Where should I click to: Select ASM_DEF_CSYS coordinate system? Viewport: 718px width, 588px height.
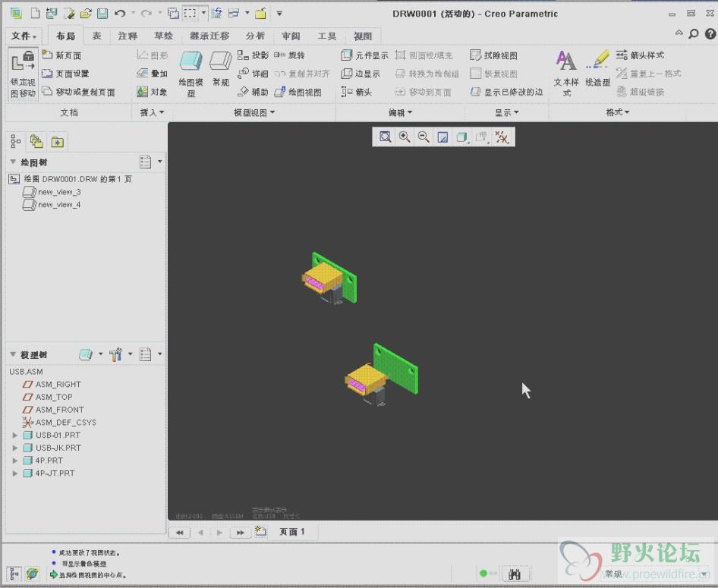(x=59, y=423)
